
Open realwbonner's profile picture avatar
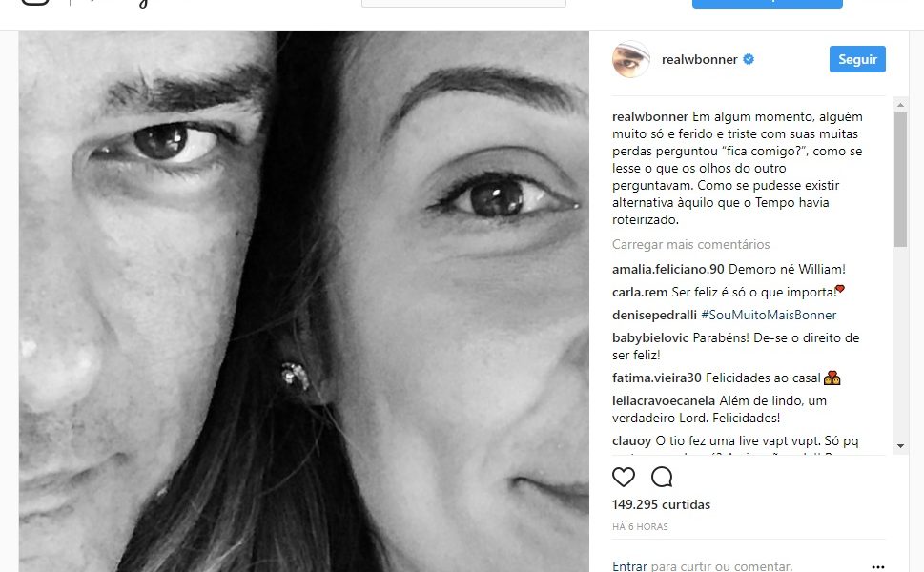631,59
